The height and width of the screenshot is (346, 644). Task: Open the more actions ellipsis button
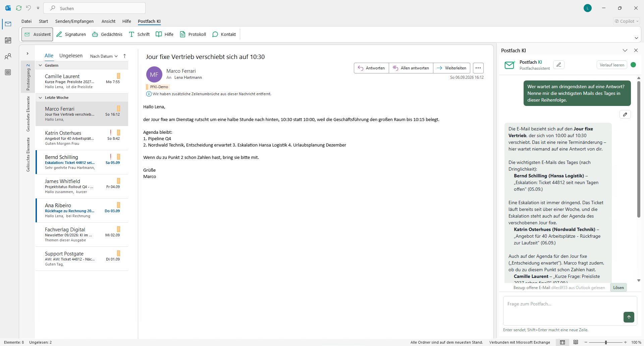(478, 68)
